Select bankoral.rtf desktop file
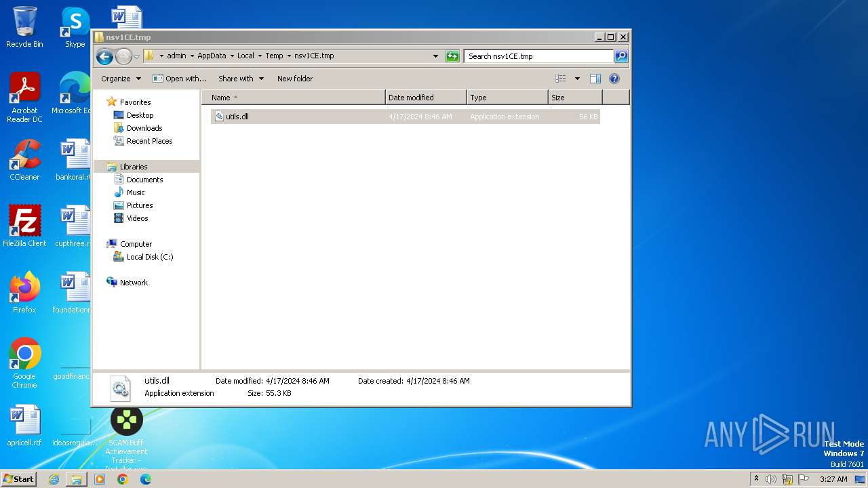 [73, 160]
